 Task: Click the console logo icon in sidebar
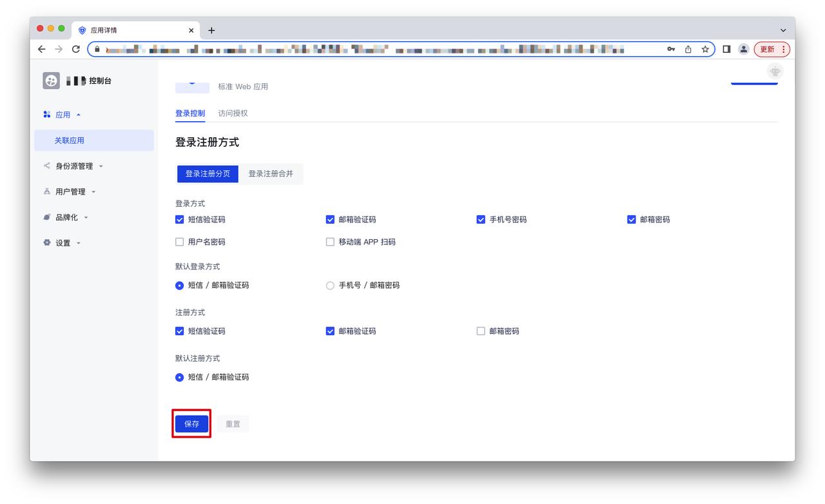51,81
